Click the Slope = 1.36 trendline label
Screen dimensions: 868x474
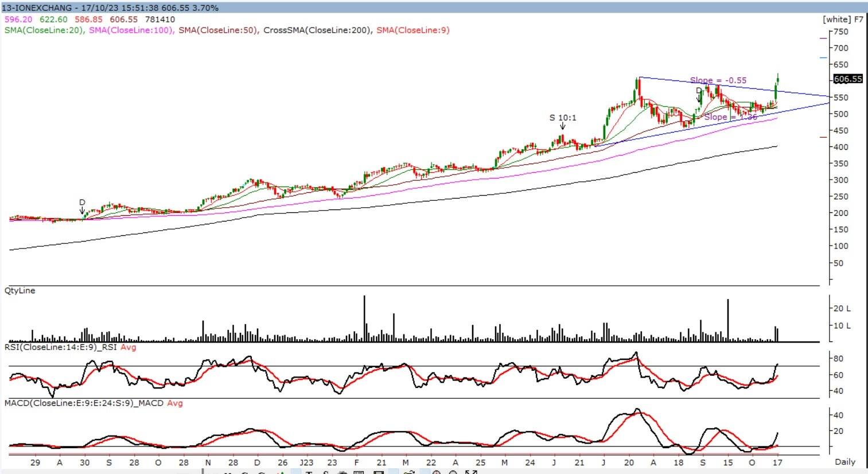coord(731,117)
